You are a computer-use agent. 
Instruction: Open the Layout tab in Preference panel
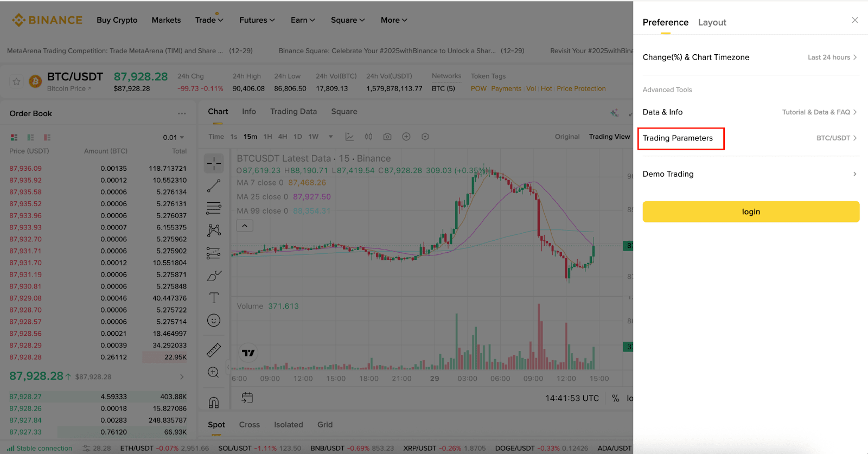click(x=712, y=22)
